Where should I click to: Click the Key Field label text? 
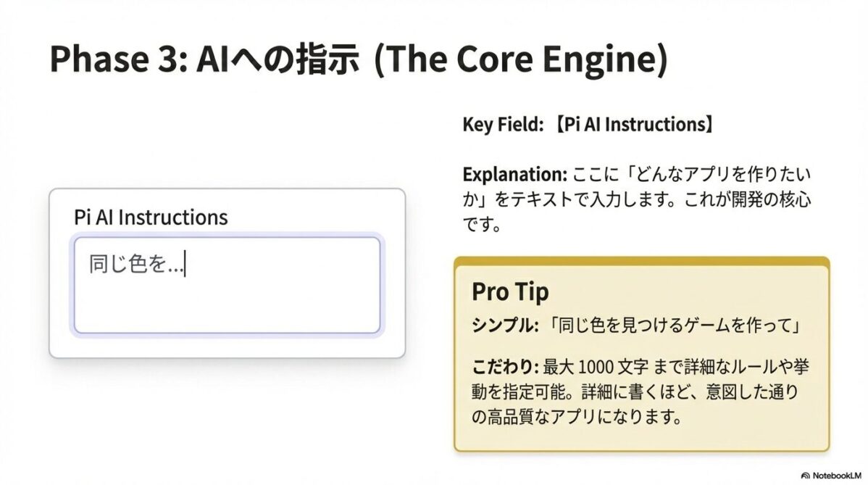tap(502, 125)
